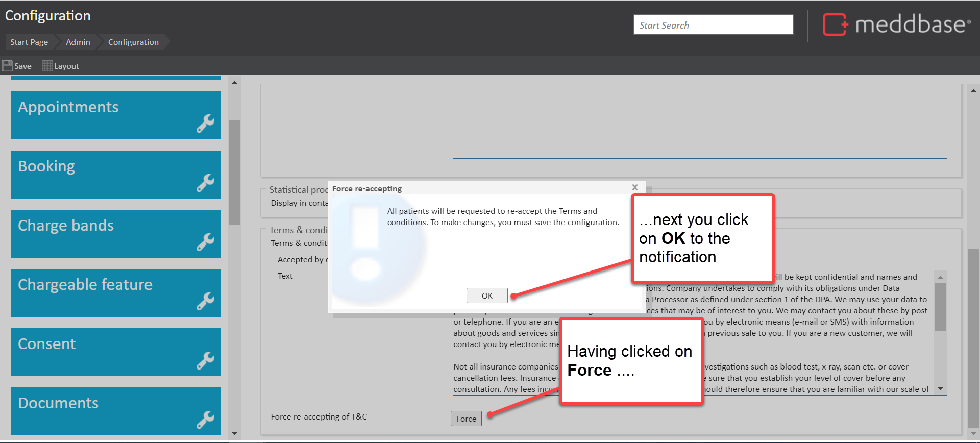Select the Configuration breadcrumb
The image size is (980, 443).
pyautogui.click(x=133, y=42)
